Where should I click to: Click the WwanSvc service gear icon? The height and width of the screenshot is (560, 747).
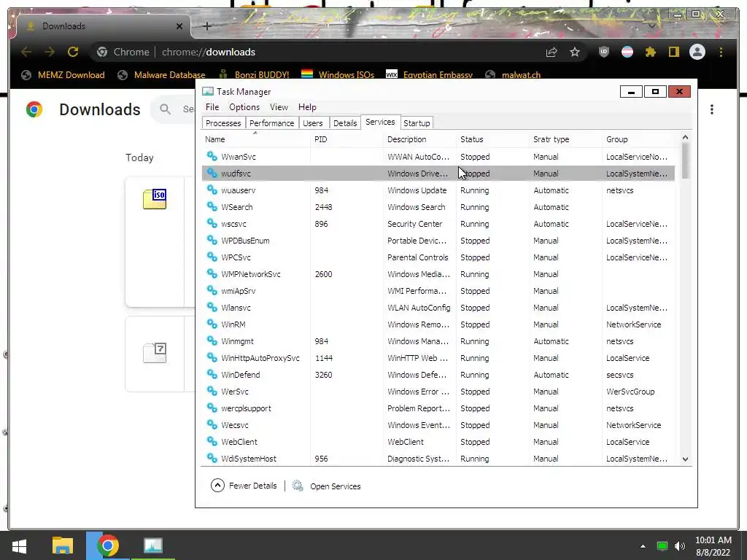click(x=212, y=156)
